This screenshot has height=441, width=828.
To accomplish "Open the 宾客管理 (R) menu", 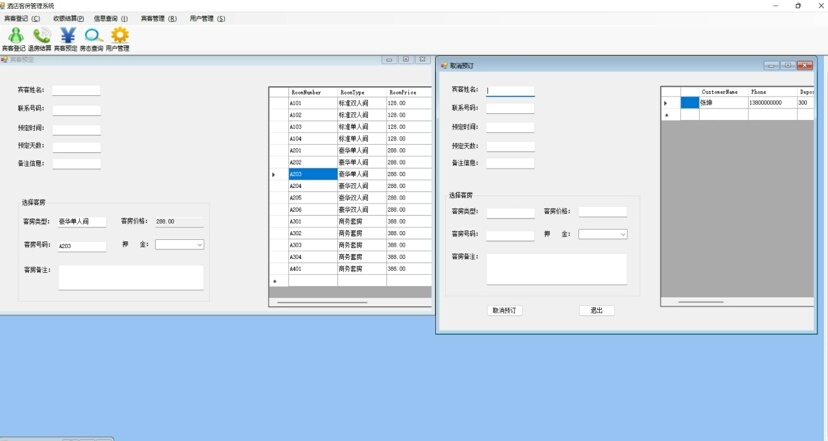I will pos(159,18).
